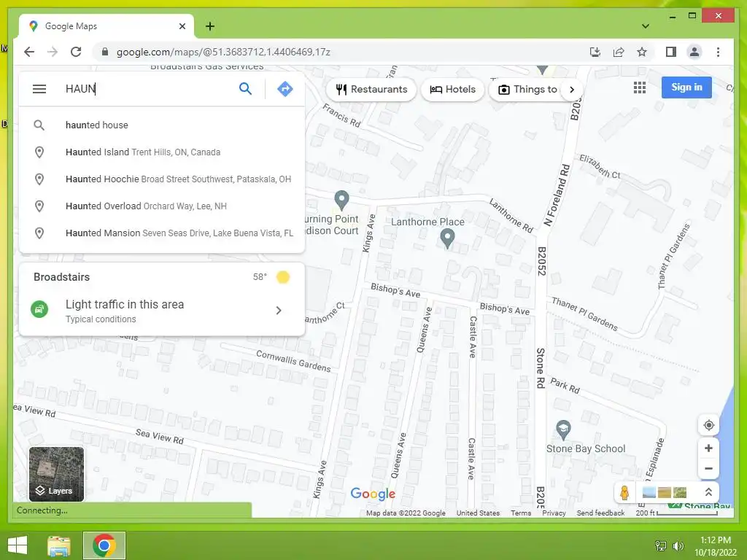Switch to the Google Maps tab
The image size is (747, 560).
[106, 26]
